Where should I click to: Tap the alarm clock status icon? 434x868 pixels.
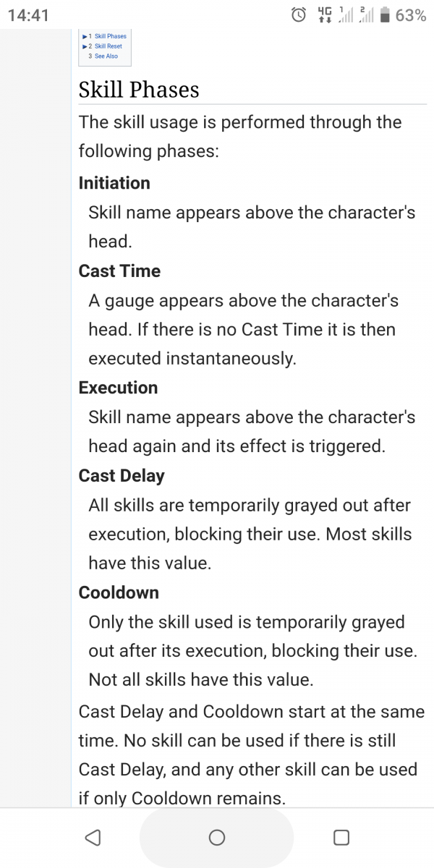pyautogui.click(x=298, y=14)
